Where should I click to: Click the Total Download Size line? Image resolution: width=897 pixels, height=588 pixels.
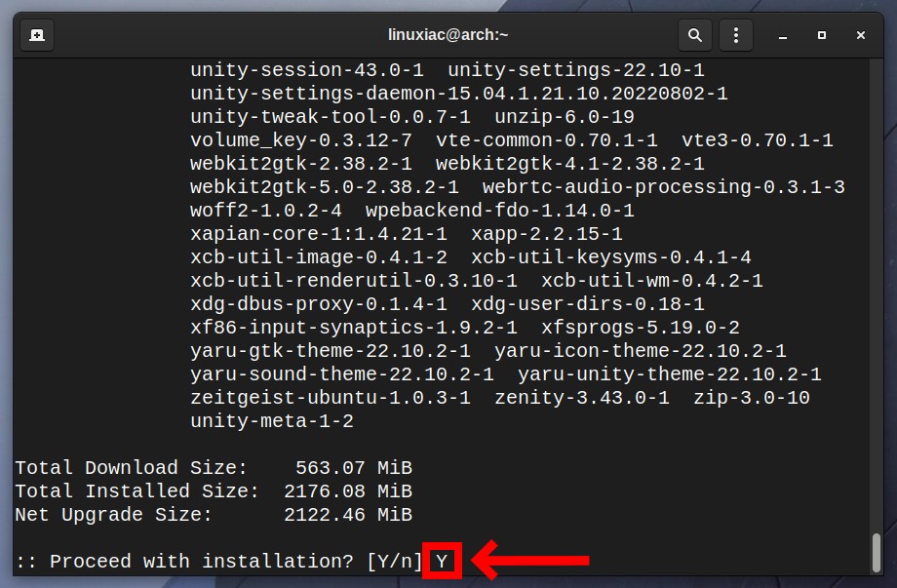pos(214,468)
